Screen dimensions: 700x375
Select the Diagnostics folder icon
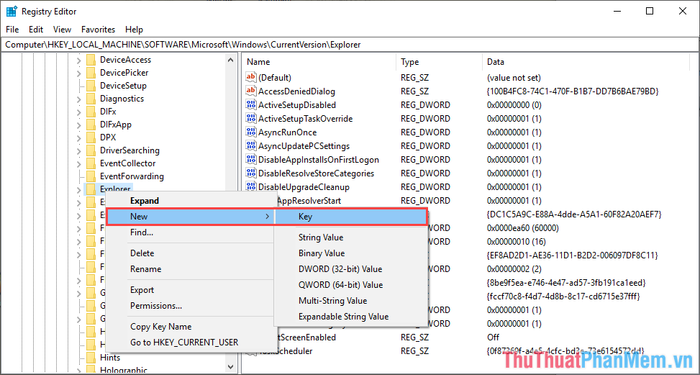91,99
